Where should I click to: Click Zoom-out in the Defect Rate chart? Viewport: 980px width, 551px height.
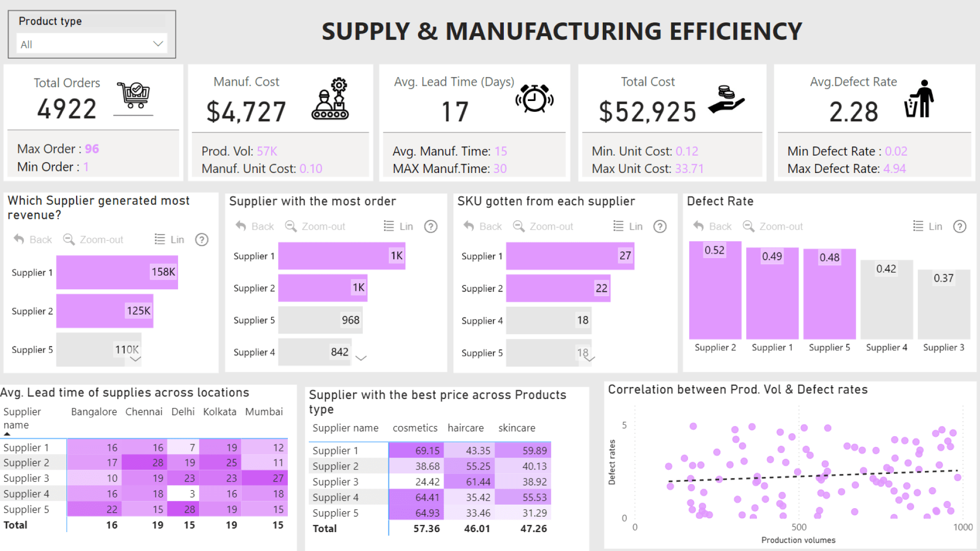point(773,226)
